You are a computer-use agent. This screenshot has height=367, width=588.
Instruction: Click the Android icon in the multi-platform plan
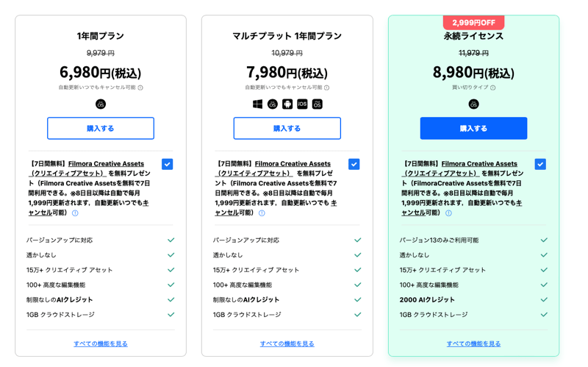(x=287, y=104)
